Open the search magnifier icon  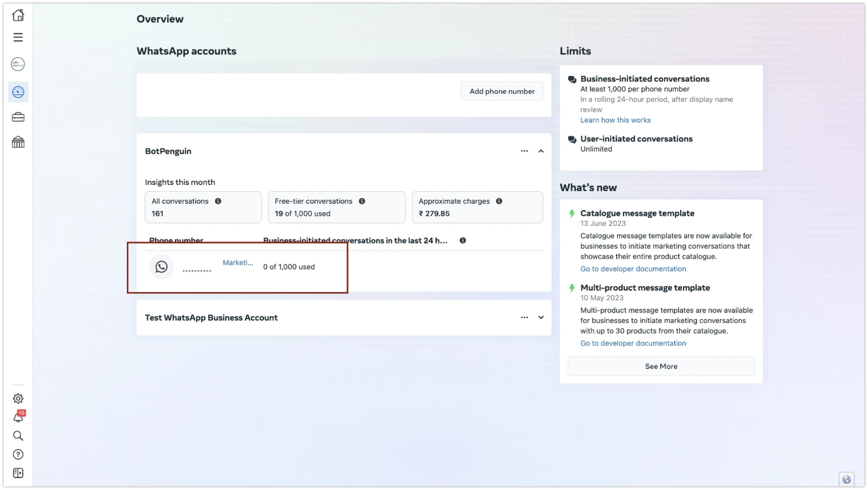point(18,436)
